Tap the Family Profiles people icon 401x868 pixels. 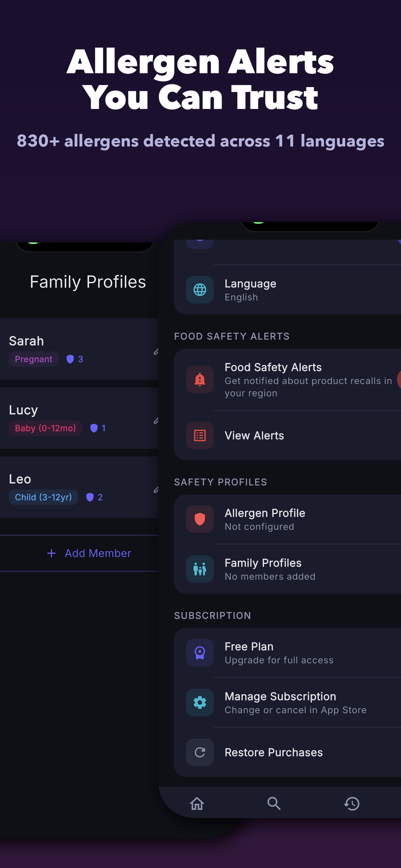click(200, 569)
